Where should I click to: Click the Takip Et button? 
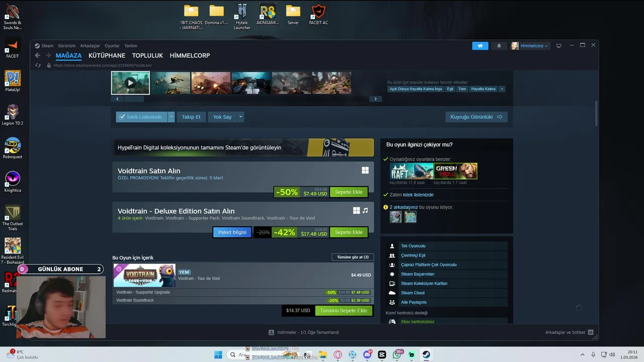pos(191,117)
